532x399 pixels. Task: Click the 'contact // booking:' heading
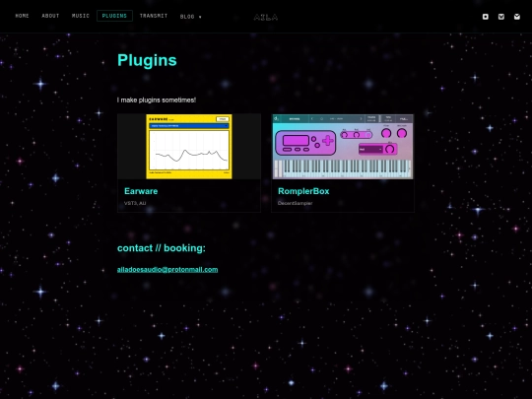(x=162, y=248)
